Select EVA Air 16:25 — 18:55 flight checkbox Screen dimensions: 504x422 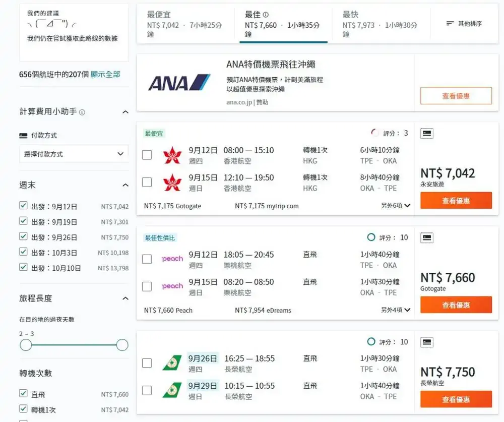click(147, 363)
